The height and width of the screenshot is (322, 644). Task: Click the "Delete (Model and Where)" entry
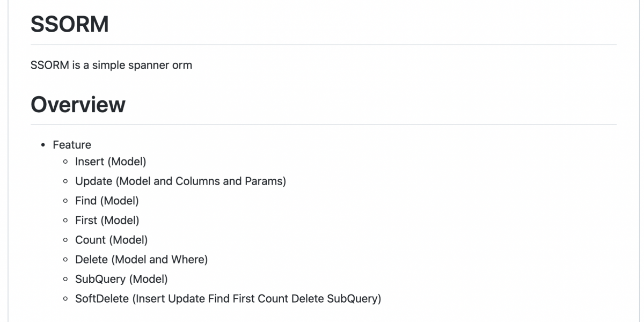[141, 260]
